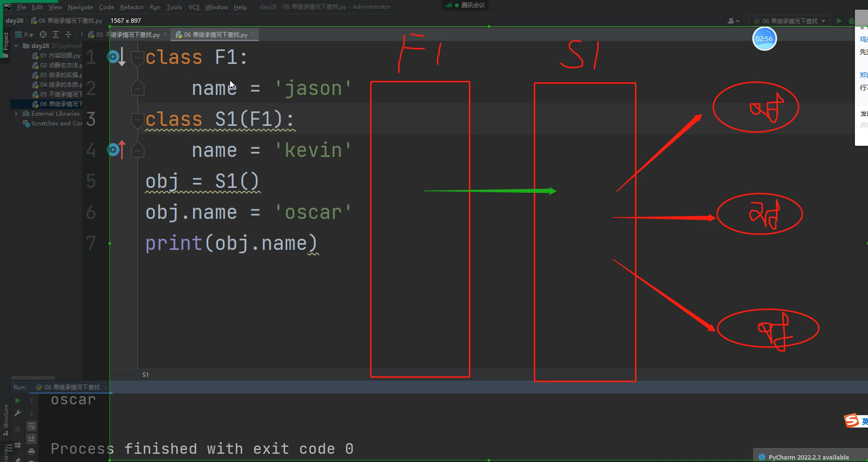This screenshot has height=462, width=868.
Task: Click the Tencent Meeting timer bubble showing 02:56
Action: point(764,39)
